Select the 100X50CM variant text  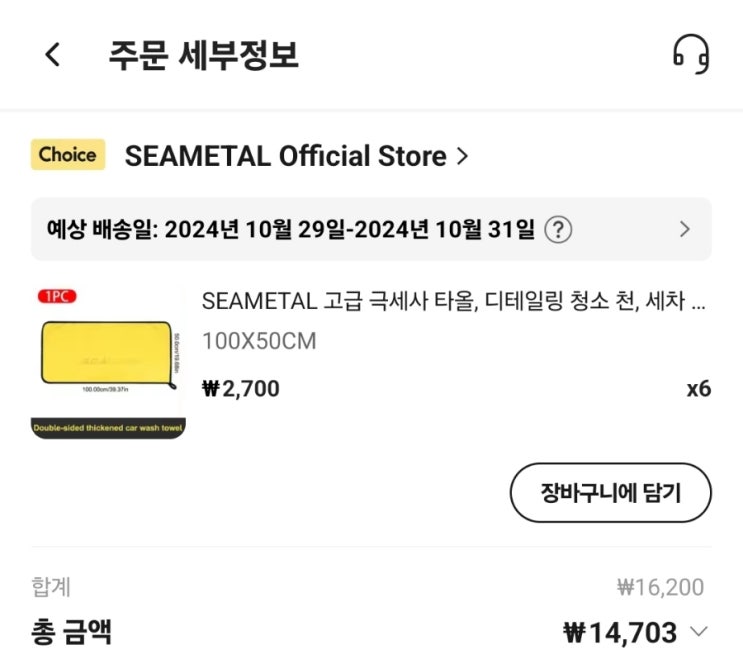pyautogui.click(x=259, y=341)
